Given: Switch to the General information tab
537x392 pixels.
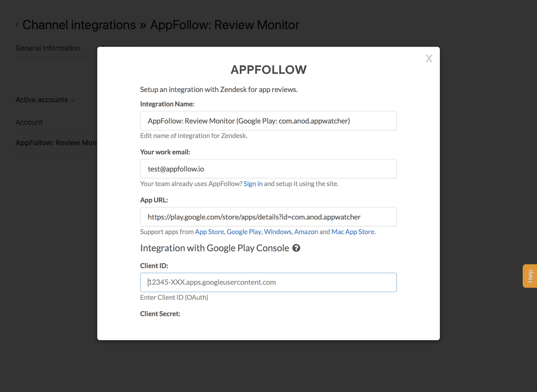Looking at the screenshot, I should click(x=48, y=48).
